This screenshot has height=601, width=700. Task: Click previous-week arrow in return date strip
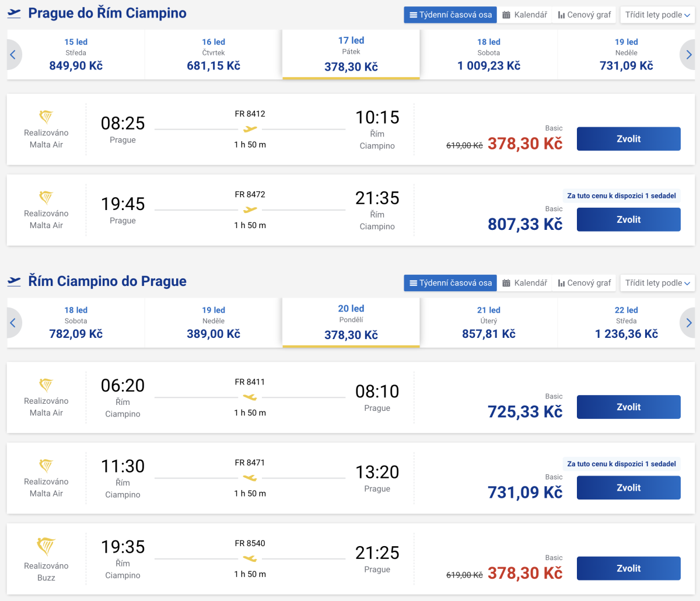click(x=13, y=323)
